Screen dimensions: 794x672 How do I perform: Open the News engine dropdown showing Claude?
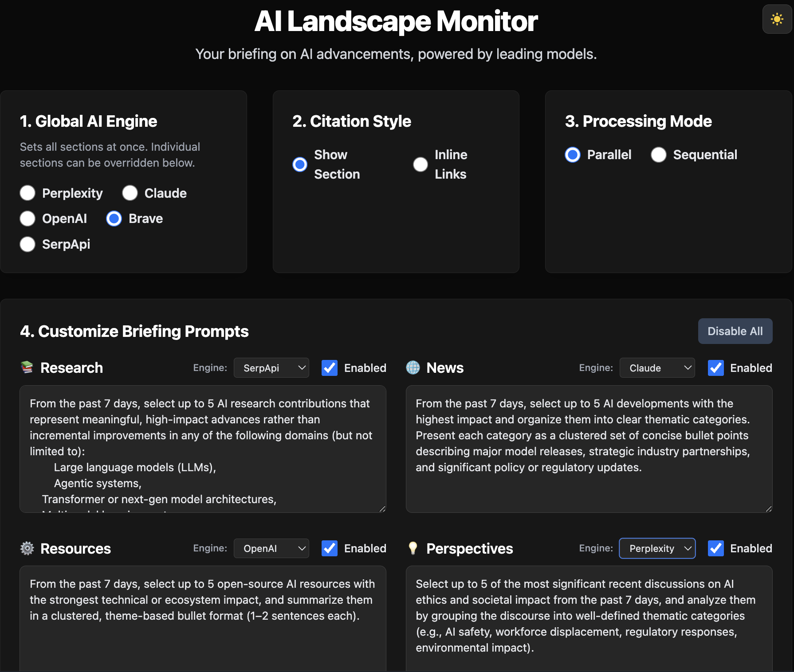(657, 367)
